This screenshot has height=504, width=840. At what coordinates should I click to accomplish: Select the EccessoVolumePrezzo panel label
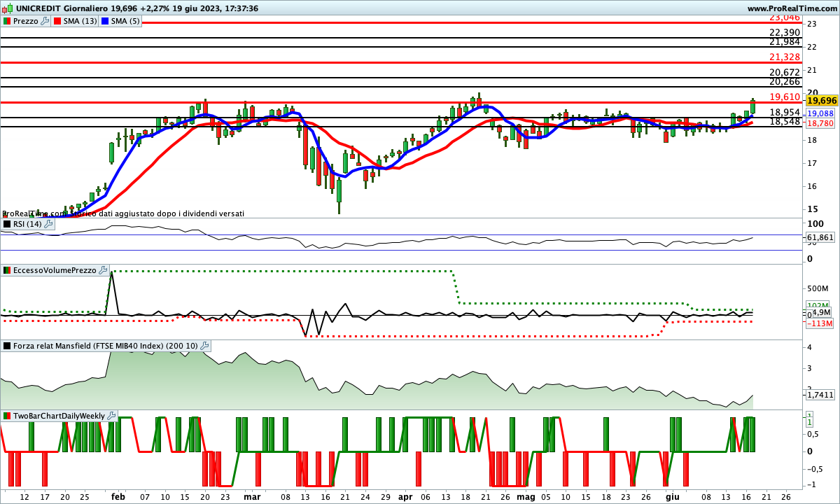(55, 270)
